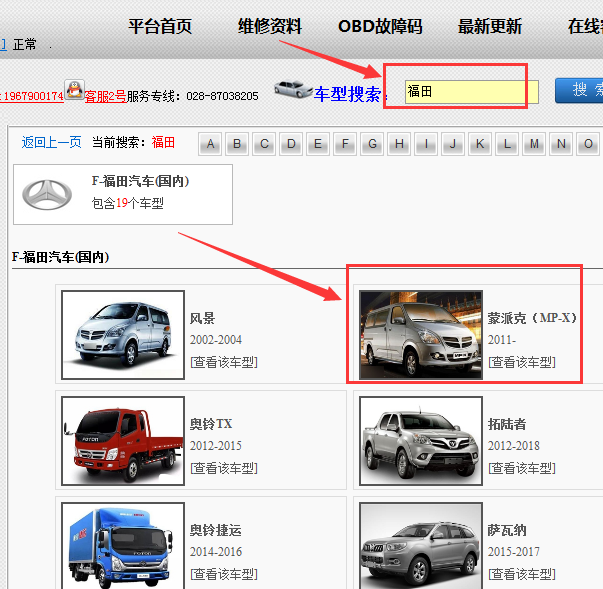The height and width of the screenshot is (589, 603).
Task: Open the blue 奥铃捷运 truck thumbnail
Action: 123,546
